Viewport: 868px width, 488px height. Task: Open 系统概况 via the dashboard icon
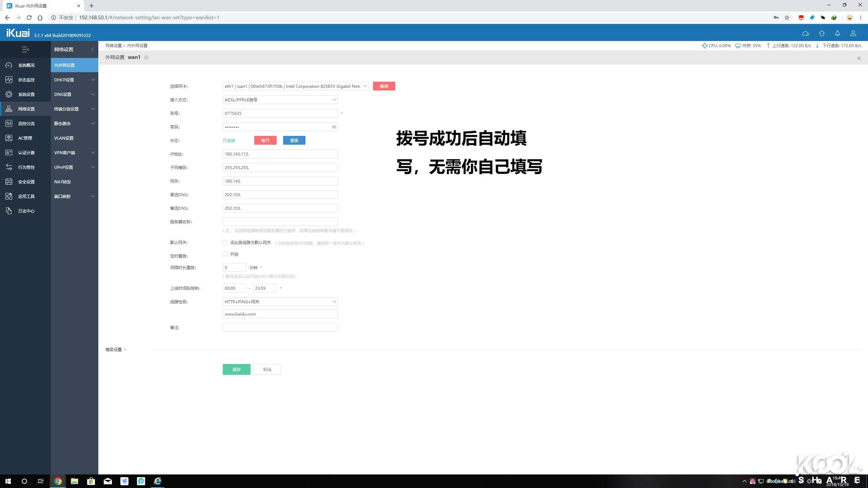[9, 65]
